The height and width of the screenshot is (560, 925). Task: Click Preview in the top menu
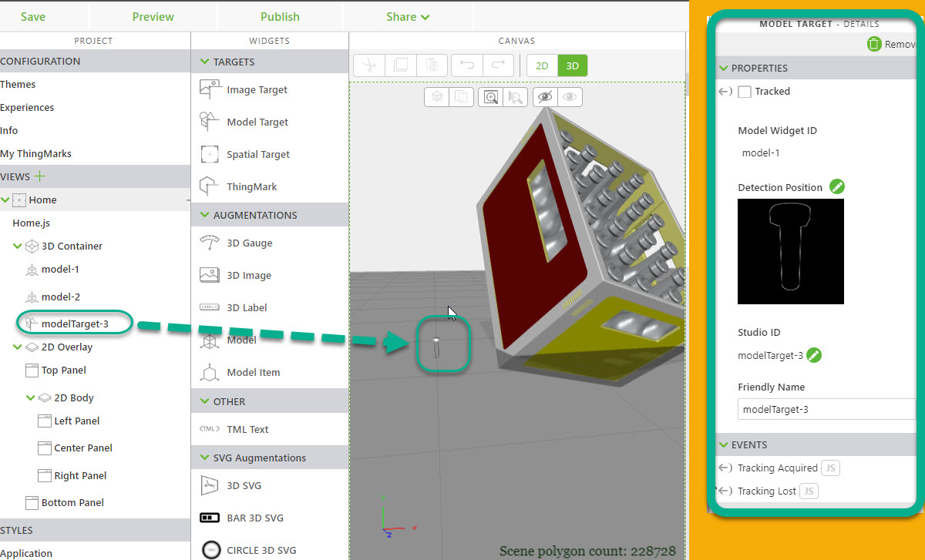[x=153, y=17]
